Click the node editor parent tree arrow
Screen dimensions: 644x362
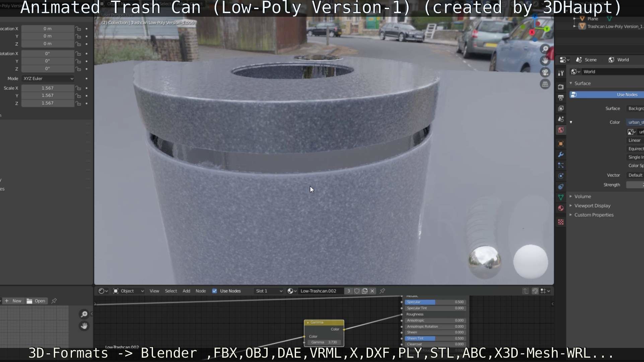[525, 291]
